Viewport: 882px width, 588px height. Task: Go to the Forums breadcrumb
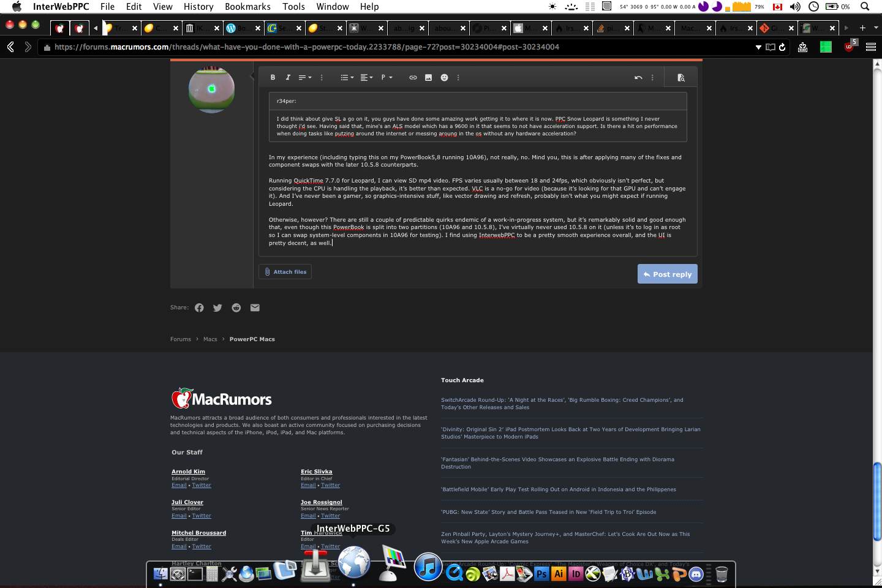click(181, 339)
